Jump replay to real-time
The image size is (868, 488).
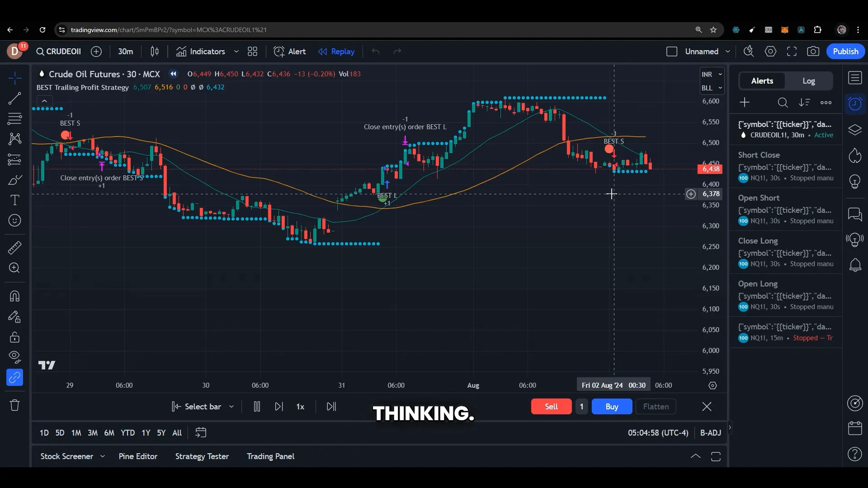(x=331, y=407)
